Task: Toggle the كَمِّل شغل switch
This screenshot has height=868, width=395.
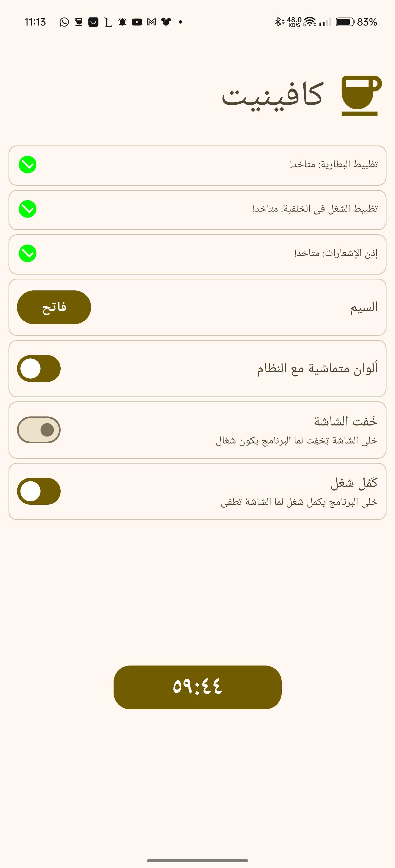Action: 39,491
